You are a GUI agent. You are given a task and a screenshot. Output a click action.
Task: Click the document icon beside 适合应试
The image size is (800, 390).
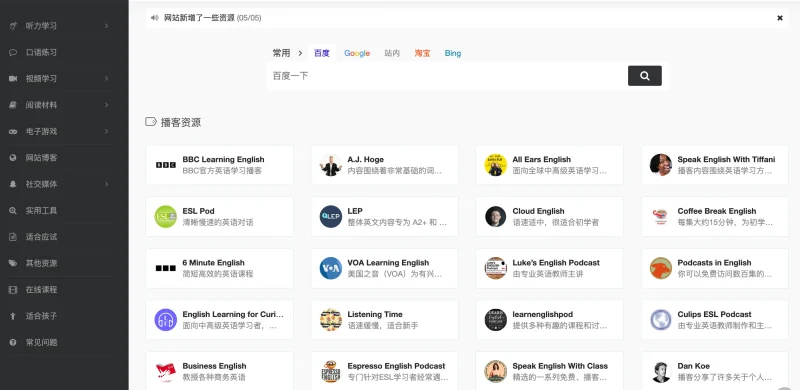pyautogui.click(x=13, y=237)
